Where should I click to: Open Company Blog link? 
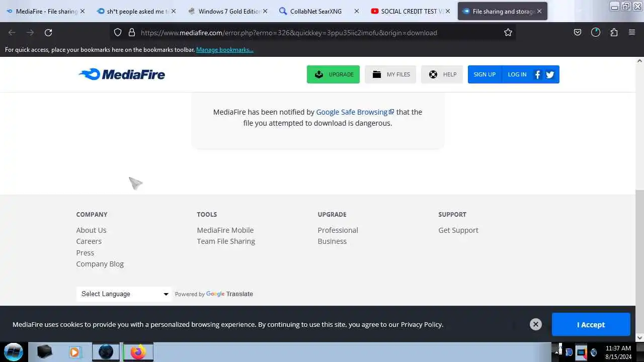tap(100, 264)
